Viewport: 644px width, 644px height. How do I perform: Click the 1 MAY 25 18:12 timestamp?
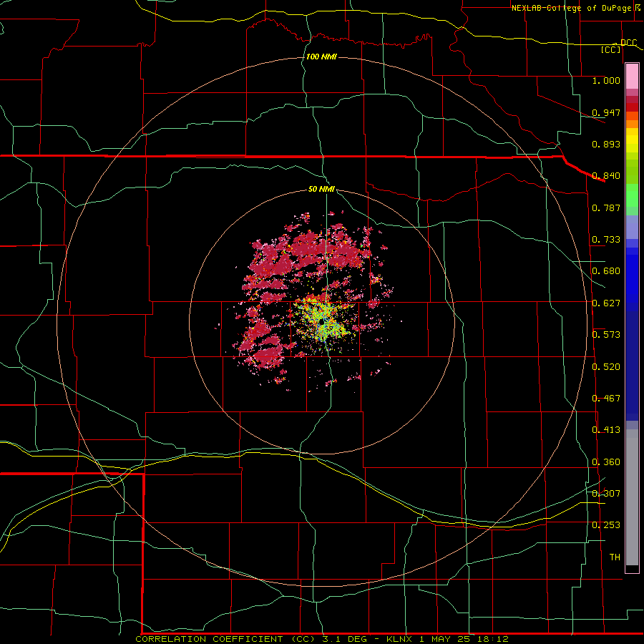464,639
